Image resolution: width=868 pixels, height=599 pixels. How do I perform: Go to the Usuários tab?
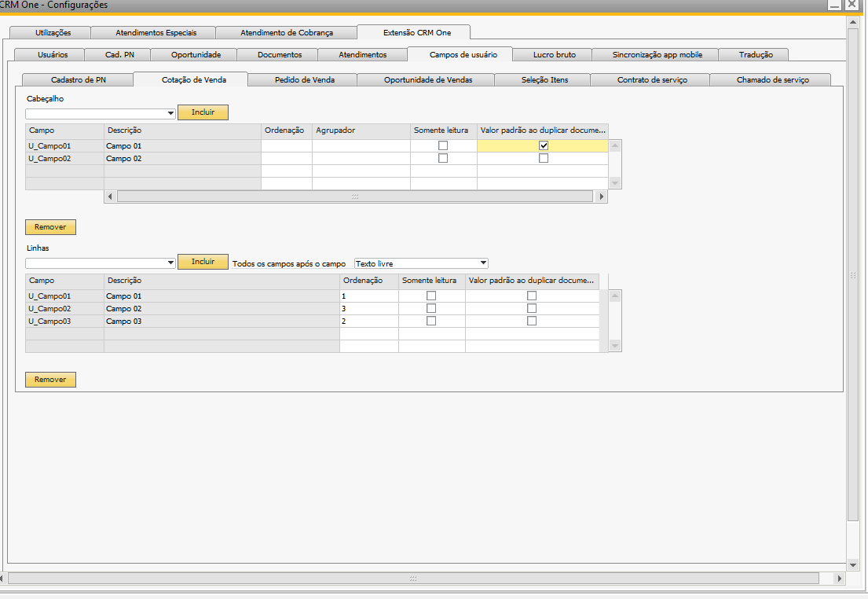[x=53, y=55]
